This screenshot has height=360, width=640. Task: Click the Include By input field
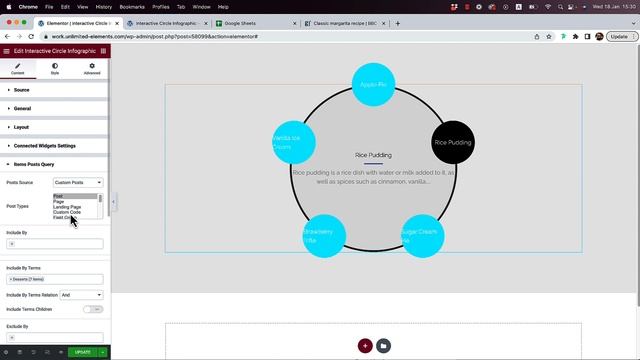pos(55,244)
